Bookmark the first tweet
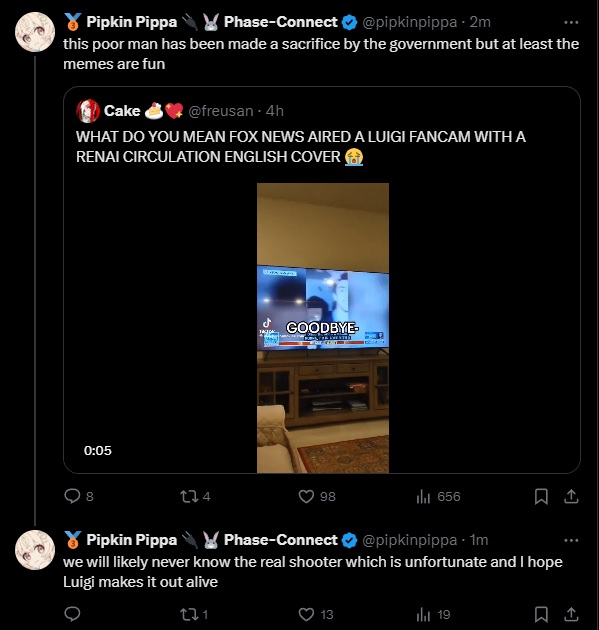 click(x=541, y=497)
